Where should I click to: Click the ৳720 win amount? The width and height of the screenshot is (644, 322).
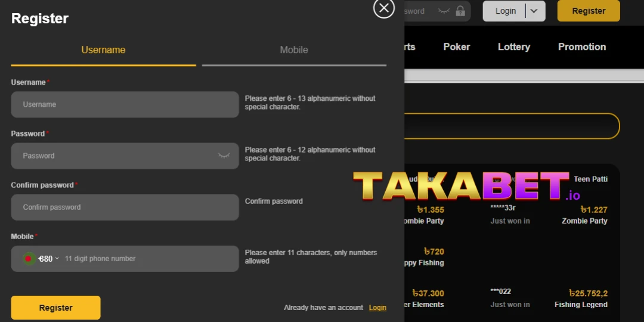(434, 252)
